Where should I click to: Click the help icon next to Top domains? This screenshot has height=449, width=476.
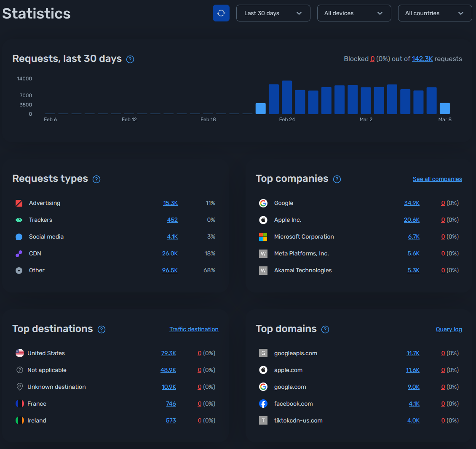(x=325, y=329)
